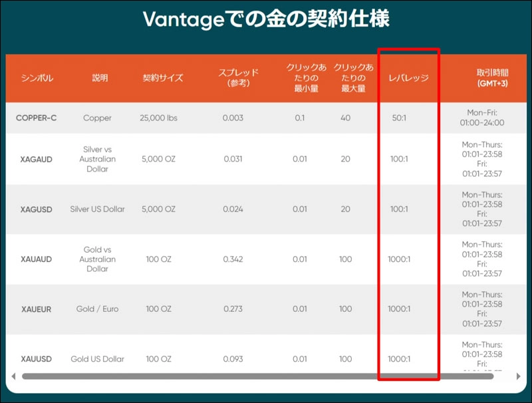Screen dimensions: 532x403
Task: Click the right scroll arrow of the table
Action: [x=519, y=376]
